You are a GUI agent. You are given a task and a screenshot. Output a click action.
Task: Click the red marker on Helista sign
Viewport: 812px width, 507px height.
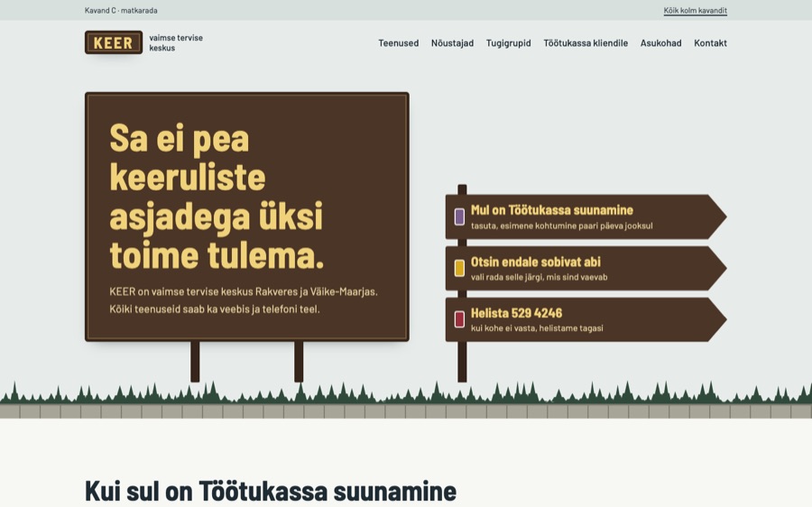pyautogui.click(x=459, y=319)
